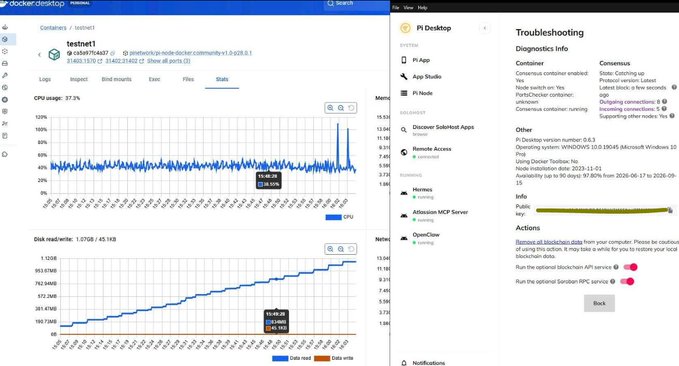Image resolution: width=679 pixels, height=366 pixels.
Task: Open the Volumes section in Docker sidebar
Action: 5,63
